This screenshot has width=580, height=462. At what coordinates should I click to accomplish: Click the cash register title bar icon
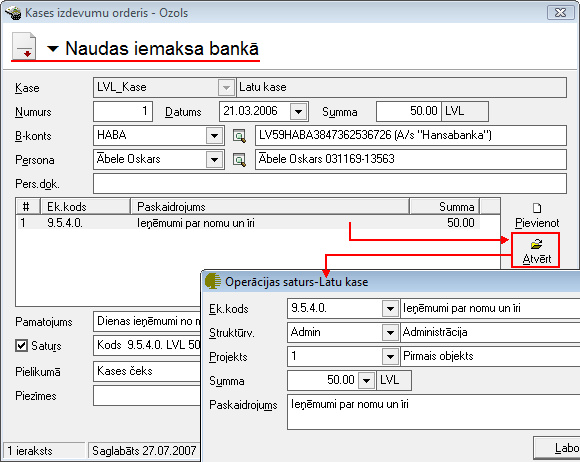(13, 13)
